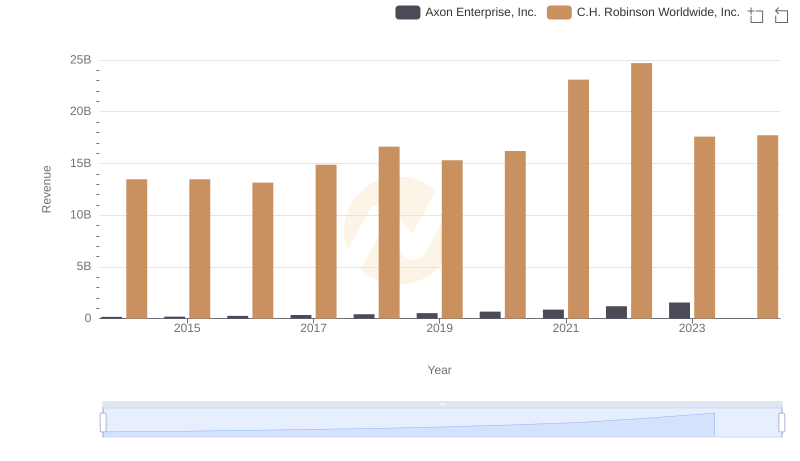Image resolution: width=800 pixels, height=461 pixels.
Task: Click the C.H. Robinson bar for 2014
Action: (137, 249)
